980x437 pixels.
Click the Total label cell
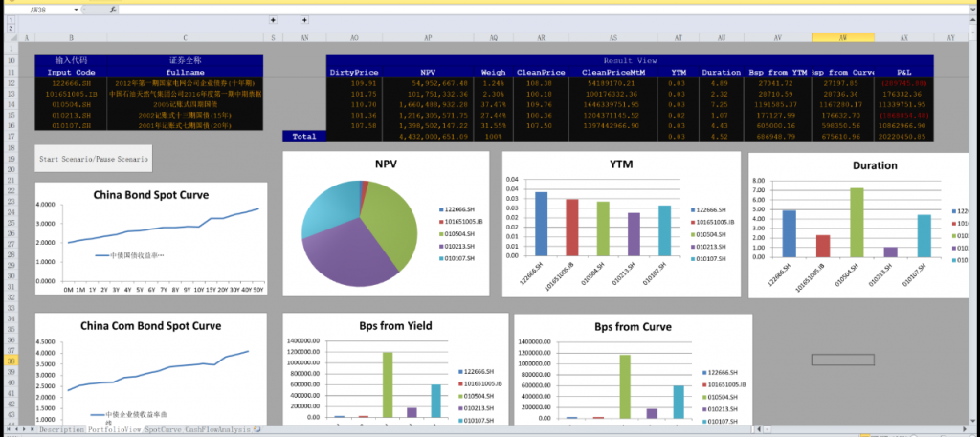click(304, 136)
